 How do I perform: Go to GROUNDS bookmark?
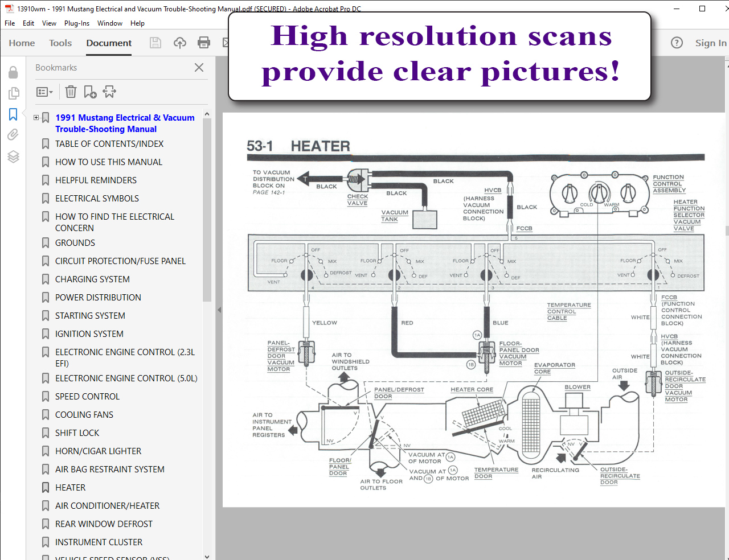coord(75,243)
